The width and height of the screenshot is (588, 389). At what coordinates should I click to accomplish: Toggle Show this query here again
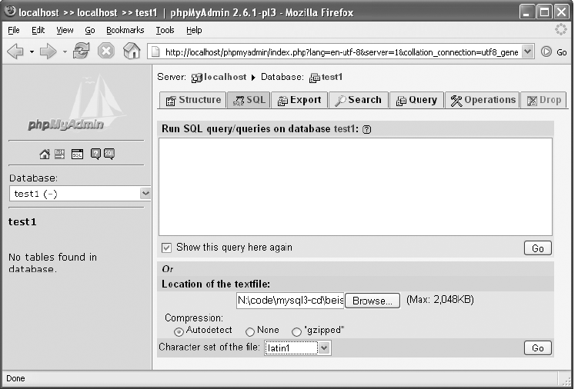point(166,248)
